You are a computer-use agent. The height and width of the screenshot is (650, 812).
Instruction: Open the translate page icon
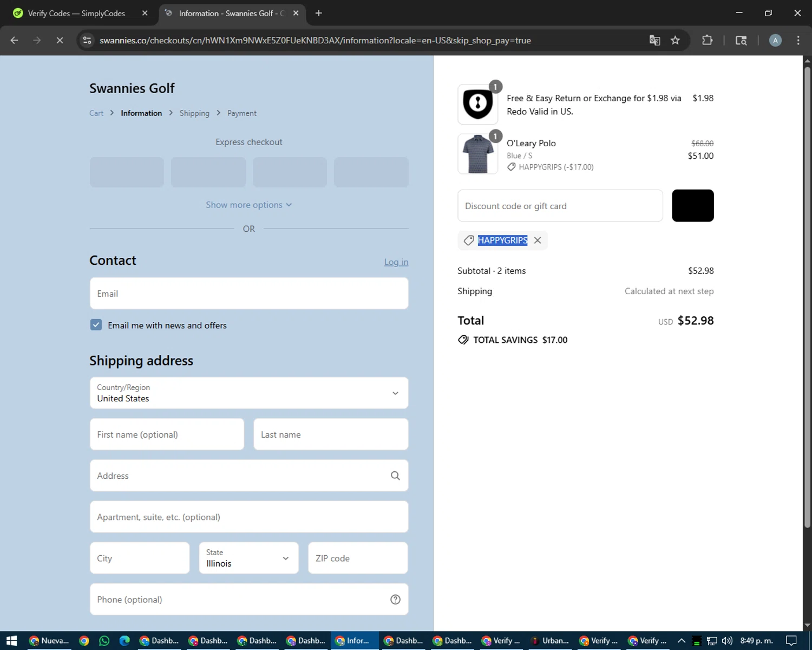click(x=654, y=40)
